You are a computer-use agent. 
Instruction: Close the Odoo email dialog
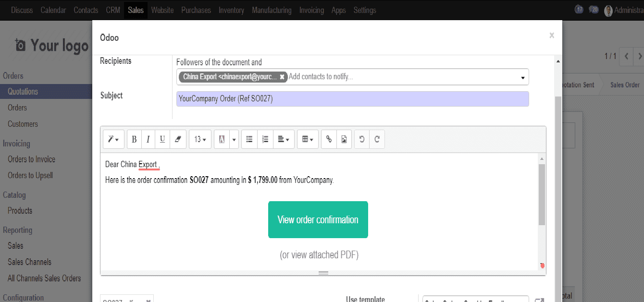click(x=552, y=35)
